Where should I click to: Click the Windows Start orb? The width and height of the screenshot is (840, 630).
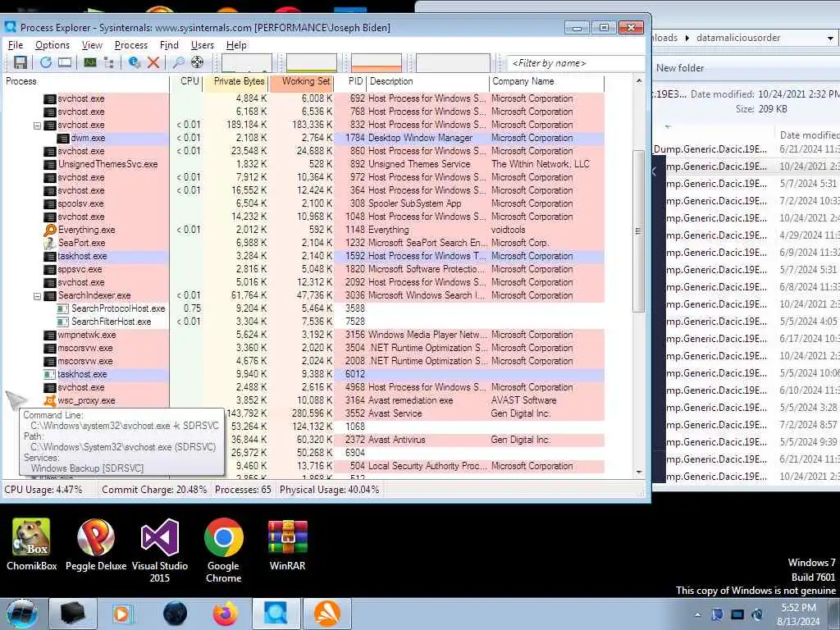click(x=22, y=614)
